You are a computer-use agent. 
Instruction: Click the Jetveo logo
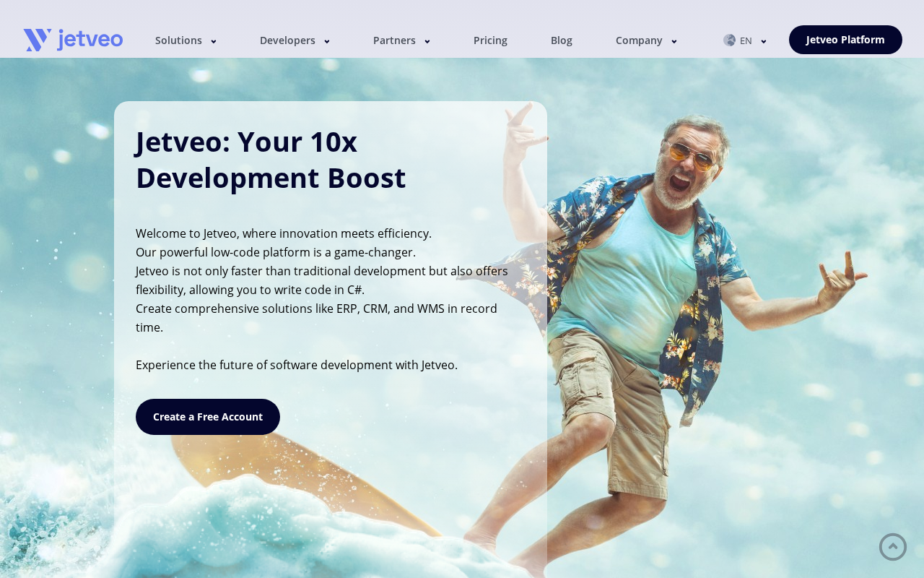(73, 40)
